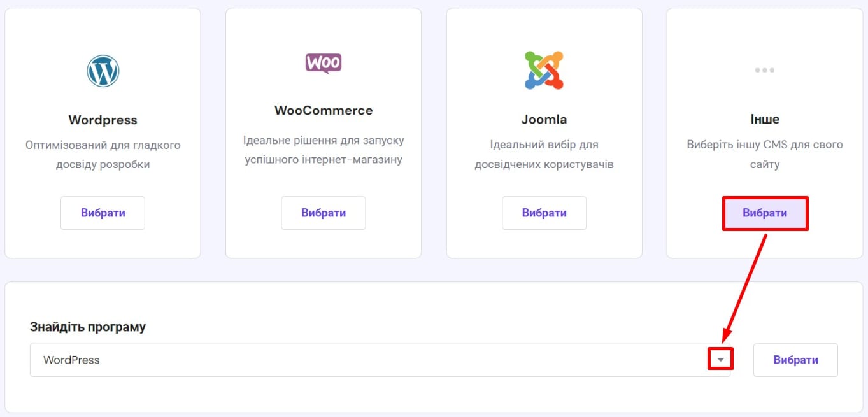Click the Знайдіть програму heading
Screen dimensions: 868x417
88,327
